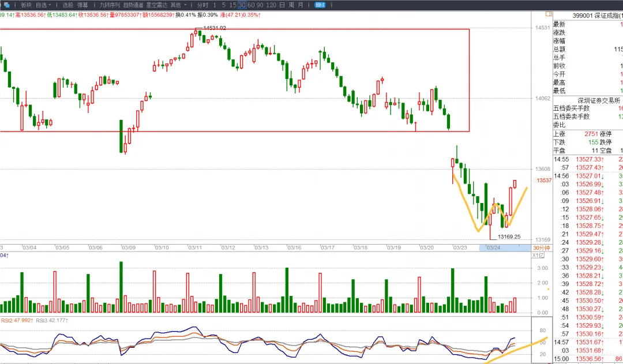This screenshot has height=364, width=623.
Task: Click the 30分钟 period label on axis
Action: point(542,247)
